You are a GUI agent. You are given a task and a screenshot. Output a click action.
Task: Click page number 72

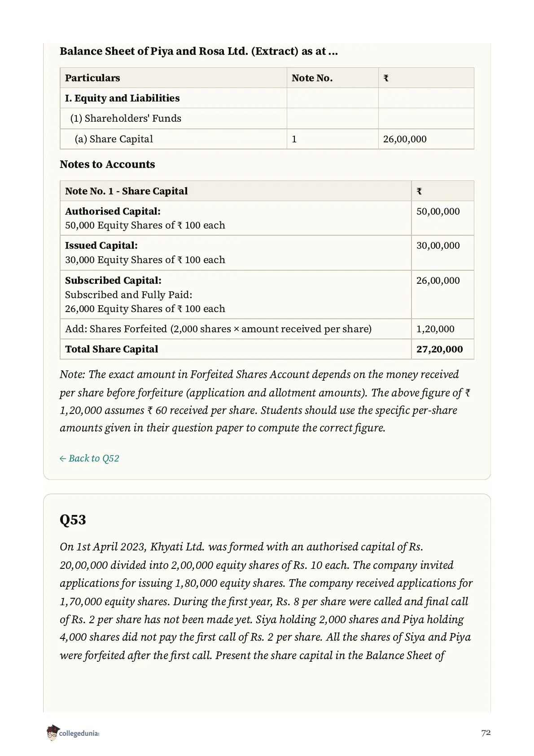tap(486, 733)
